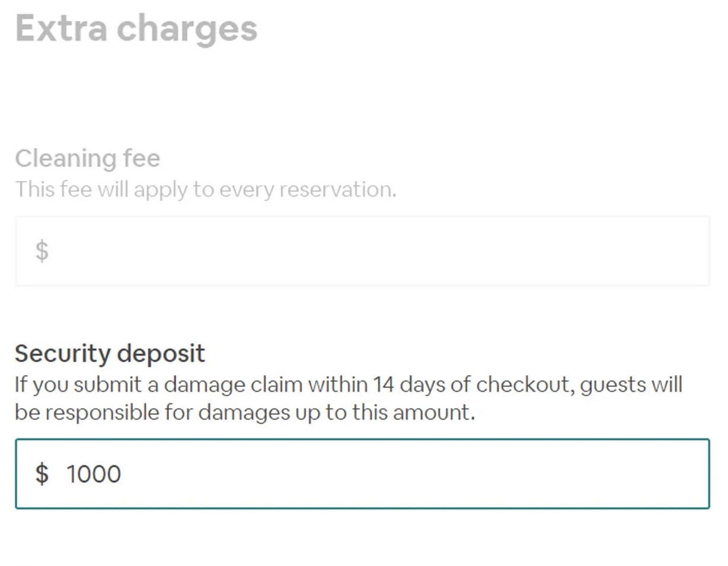Click the cleaning fee description text

[206, 189]
